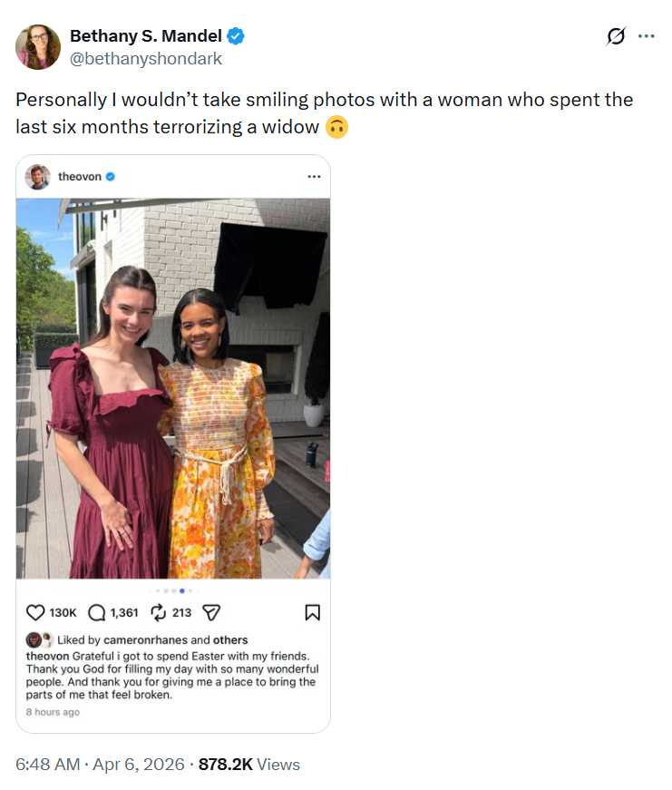Image resolution: width=672 pixels, height=790 pixels.
Task: Click Bethany S. Mandel's profile avatar
Action: (x=38, y=47)
